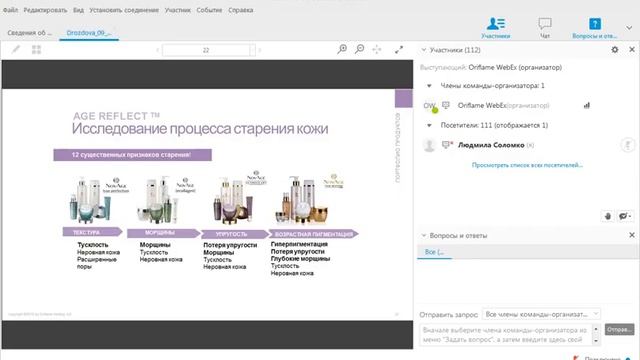Click the Выступающий: Oriflame WebEx line
640x360 pixels.
[491, 67]
